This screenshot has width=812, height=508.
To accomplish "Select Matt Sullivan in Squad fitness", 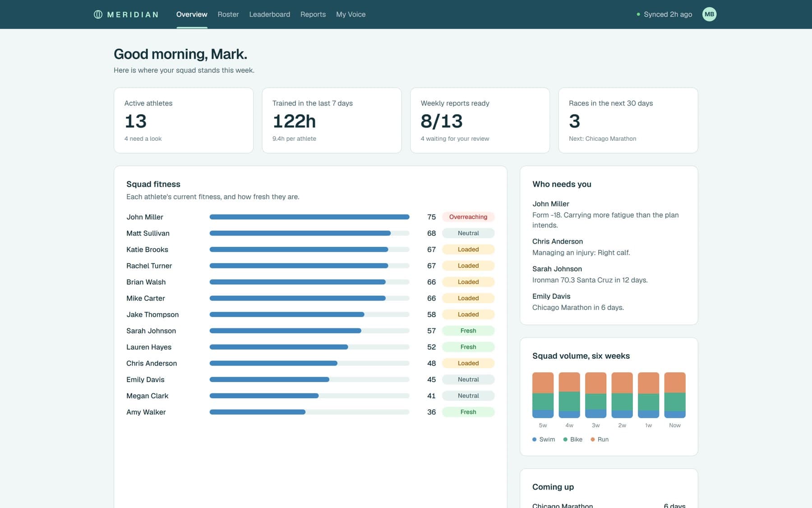I will coord(148,233).
